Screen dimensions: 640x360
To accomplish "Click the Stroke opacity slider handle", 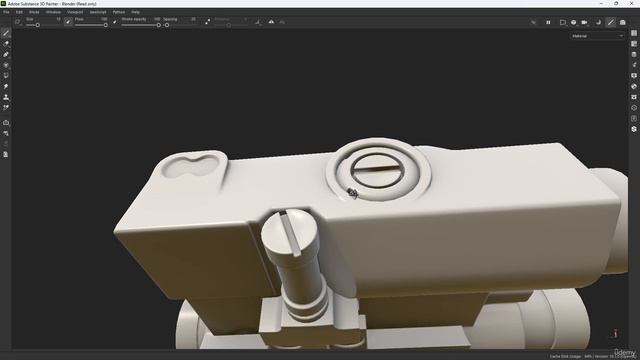I will (x=158, y=25).
